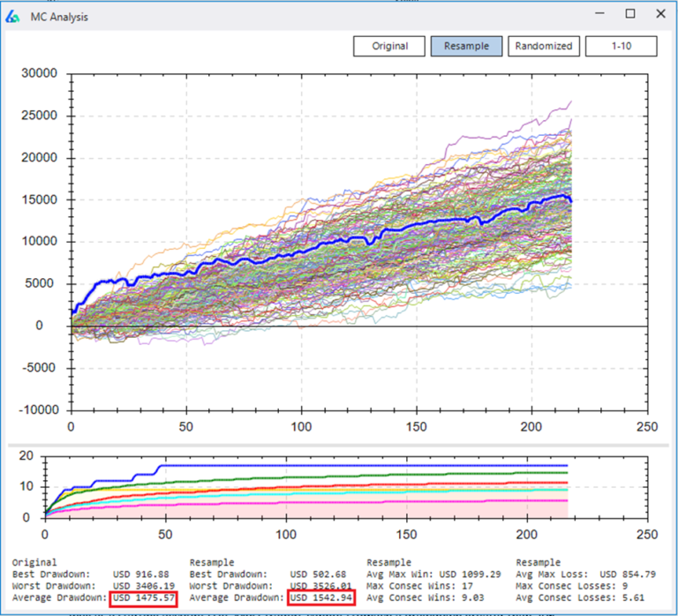
Task: Enable the Randomized simulation view
Action: tap(543, 47)
